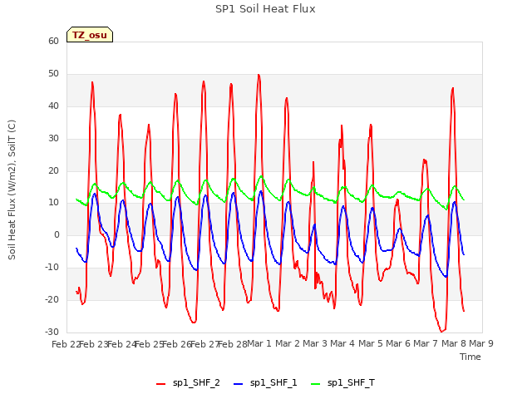Click the Mar 1 x-axis tick label

(x=259, y=343)
